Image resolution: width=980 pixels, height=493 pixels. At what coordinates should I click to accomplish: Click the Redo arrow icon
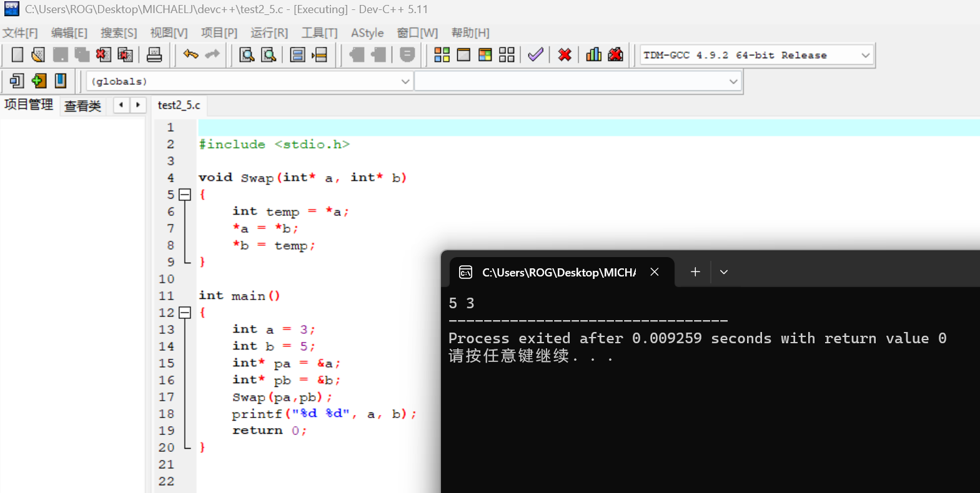coord(212,55)
